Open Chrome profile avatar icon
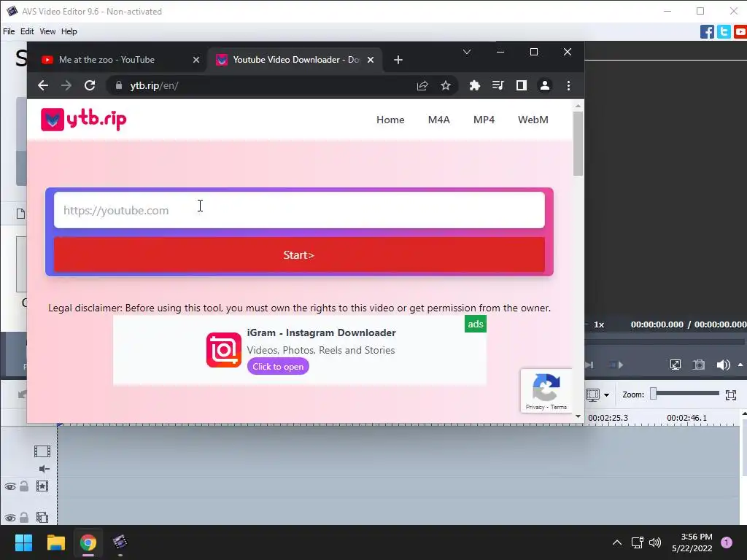The image size is (747, 560). pyautogui.click(x=544, y=86)
